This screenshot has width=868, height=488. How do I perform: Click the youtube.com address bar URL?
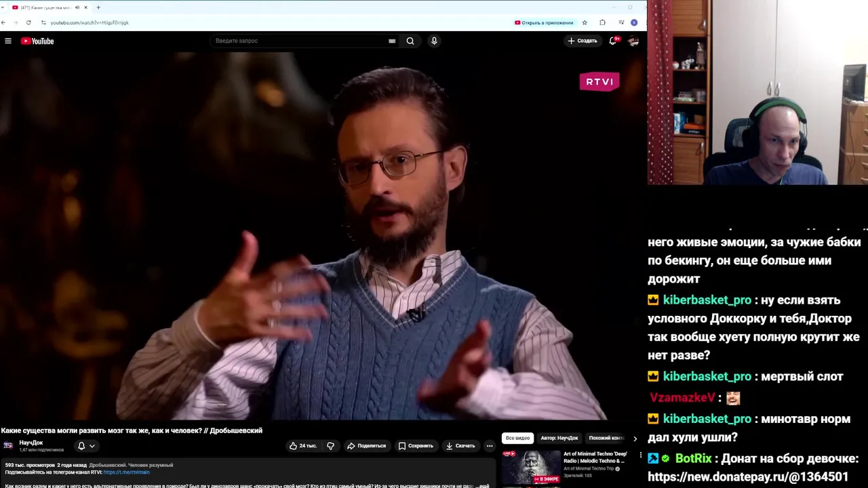(90, 22)
